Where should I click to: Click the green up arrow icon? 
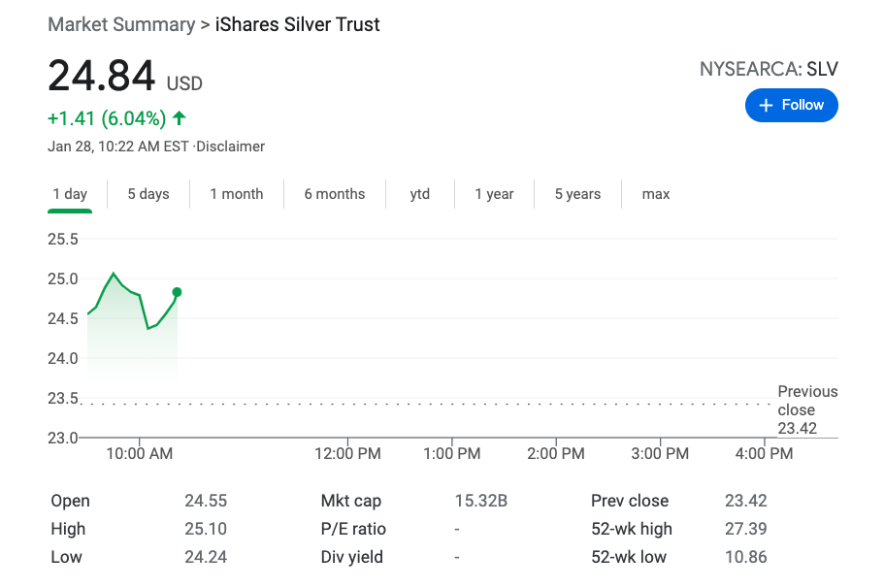179,118
